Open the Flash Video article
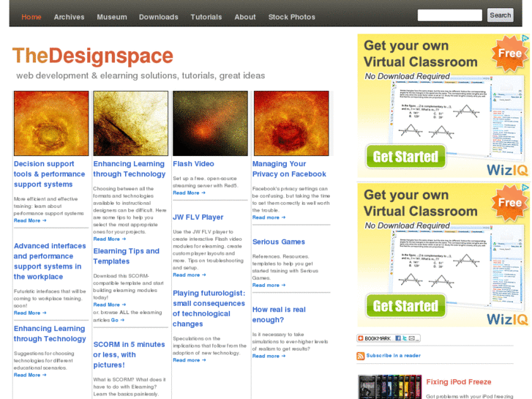This screenshot has height=399, width=532. pyautogui.click(x=193, y=164)
